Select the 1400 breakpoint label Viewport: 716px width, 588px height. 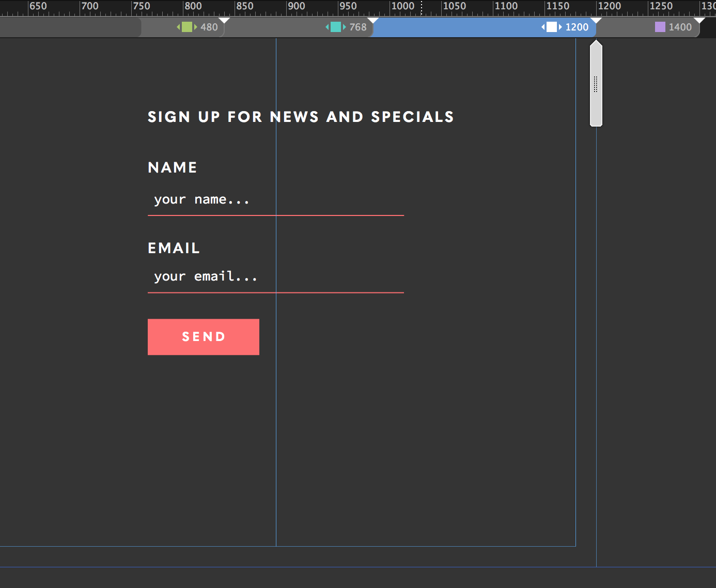coord(680,27)
